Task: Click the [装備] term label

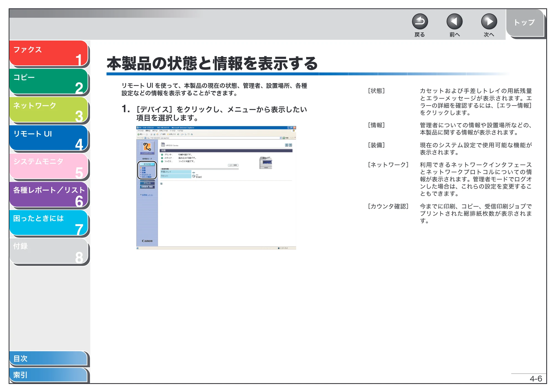Action: click(376, 145)
